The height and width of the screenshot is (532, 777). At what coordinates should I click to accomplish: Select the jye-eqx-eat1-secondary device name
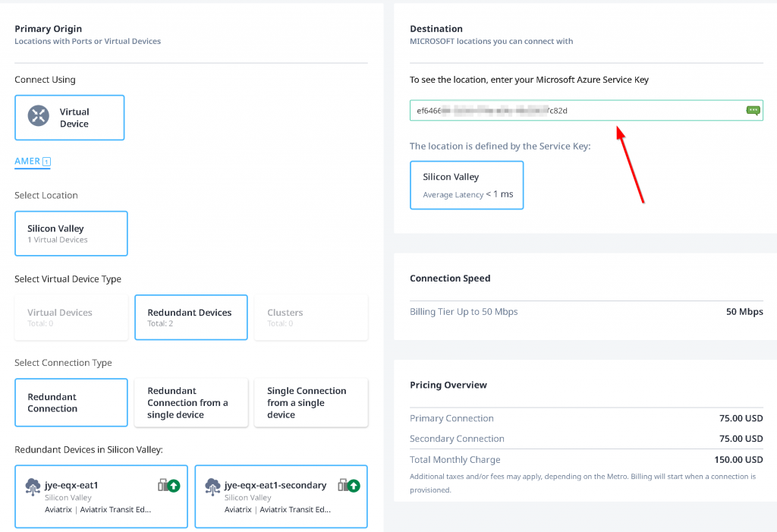pyautogui.click(x=275, y=485)
